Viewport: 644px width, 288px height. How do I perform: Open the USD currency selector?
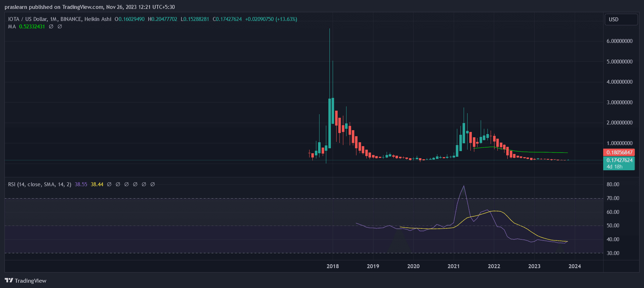[621, 20]
